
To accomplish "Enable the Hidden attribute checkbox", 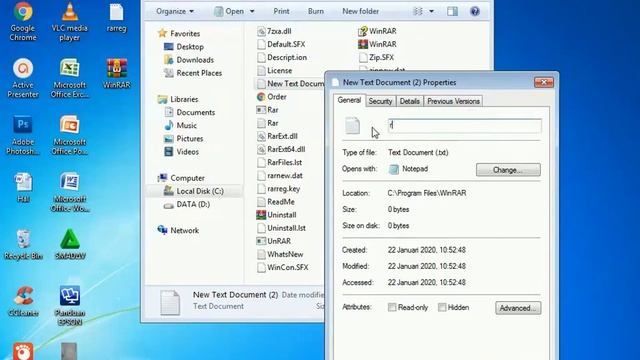I will pos(442,307).
